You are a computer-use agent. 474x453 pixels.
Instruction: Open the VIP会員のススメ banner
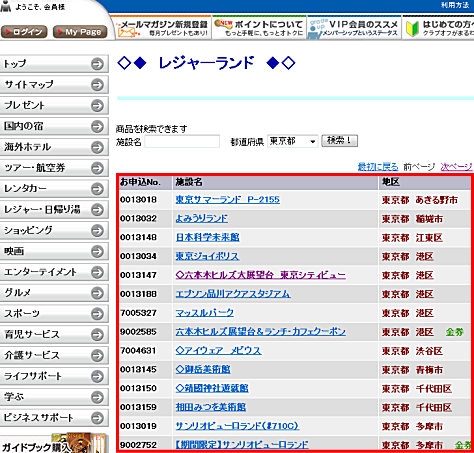coord(354,28)
